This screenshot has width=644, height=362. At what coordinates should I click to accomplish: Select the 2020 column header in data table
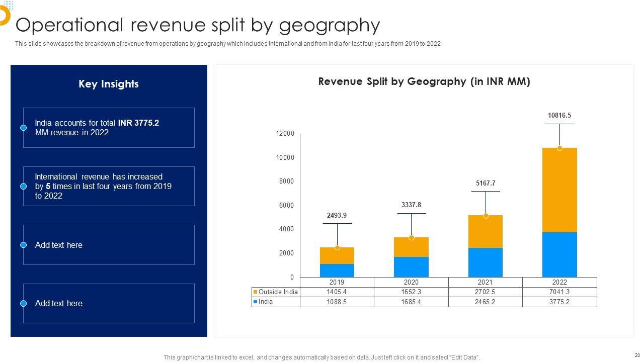pyautogui.click(x=412, y=282)
